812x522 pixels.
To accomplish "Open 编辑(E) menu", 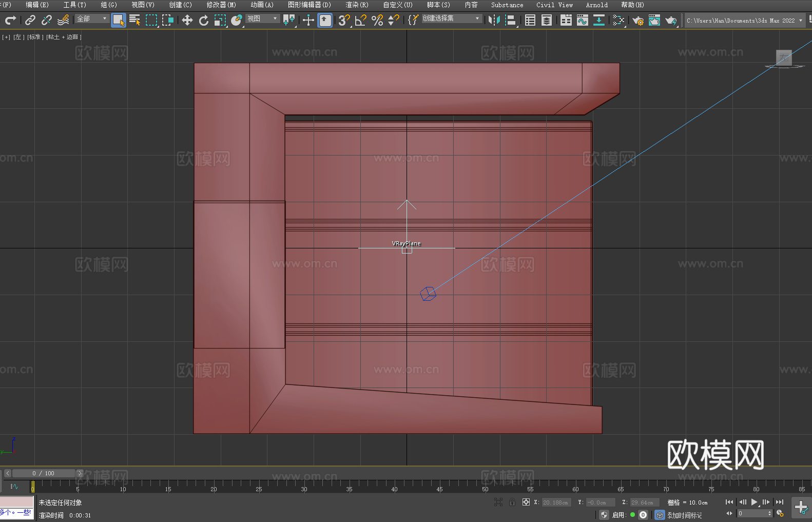I will [37, 5].
